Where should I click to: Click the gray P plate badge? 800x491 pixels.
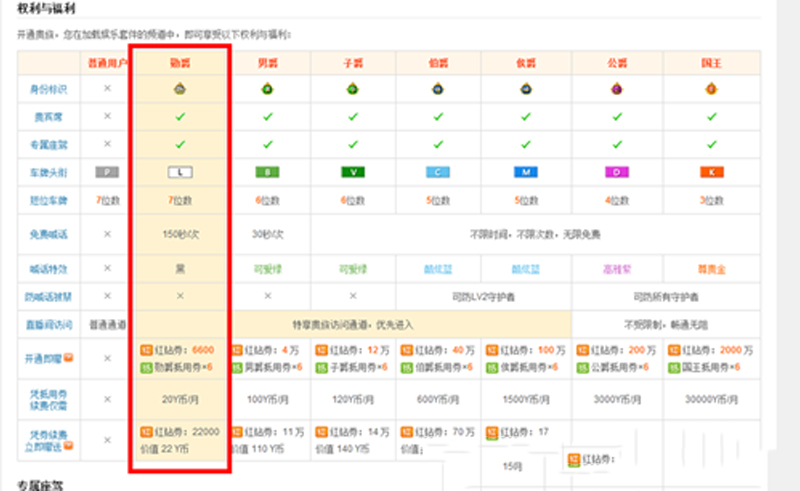point(107,173)
